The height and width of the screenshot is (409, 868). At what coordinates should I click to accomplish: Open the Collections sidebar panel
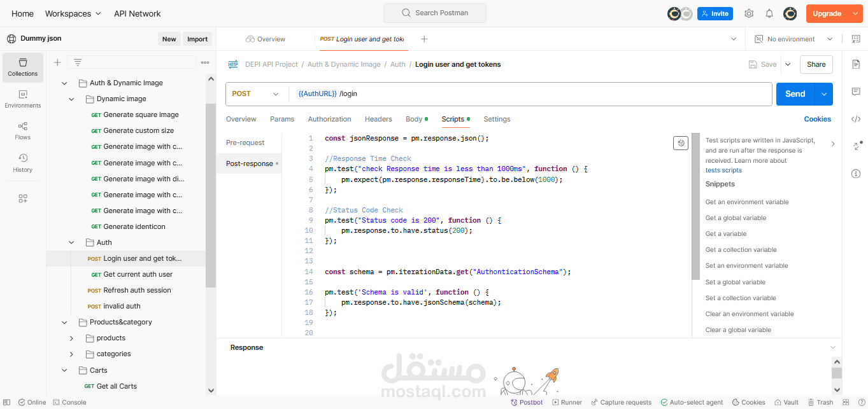coord(23,67)
